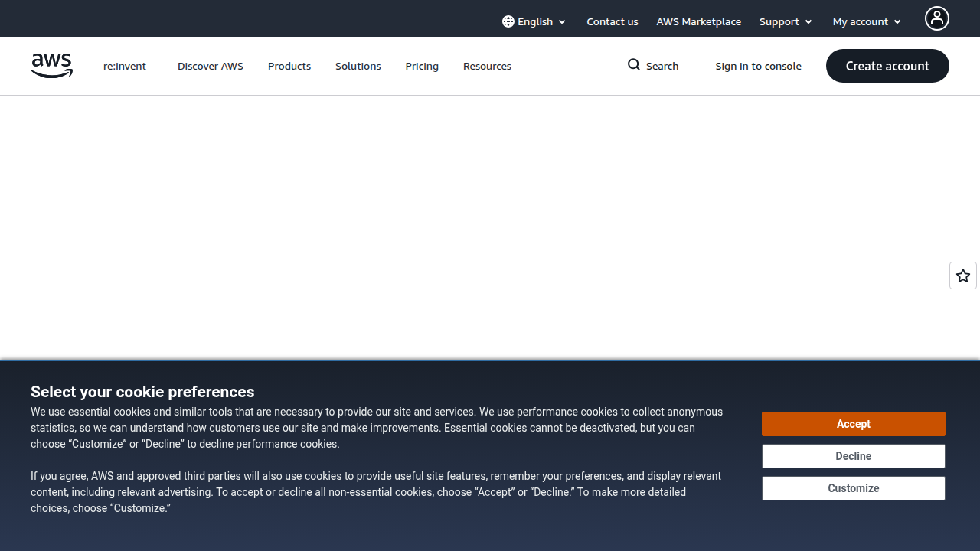Go to AWS Marketplace
The height and width of the screenshot is (551, 980).
coord(699,21)
